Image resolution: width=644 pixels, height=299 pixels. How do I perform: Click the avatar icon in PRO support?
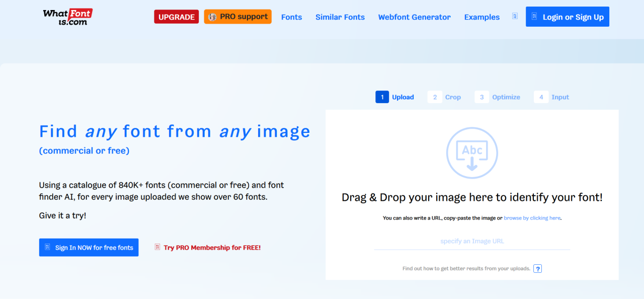tap(213, 17)
